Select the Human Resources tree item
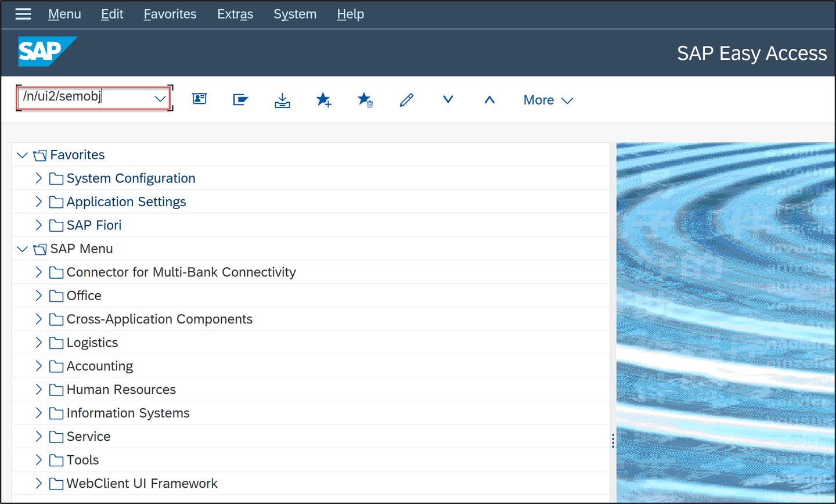Image resolution: width=836 pixels, height=504 pixels. [x=121, y=390]
